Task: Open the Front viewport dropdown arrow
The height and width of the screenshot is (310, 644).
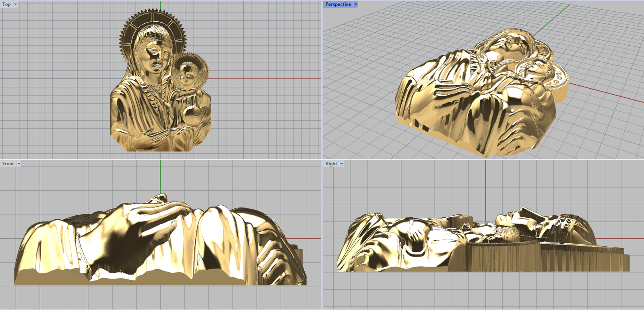Action: (19, 164)
